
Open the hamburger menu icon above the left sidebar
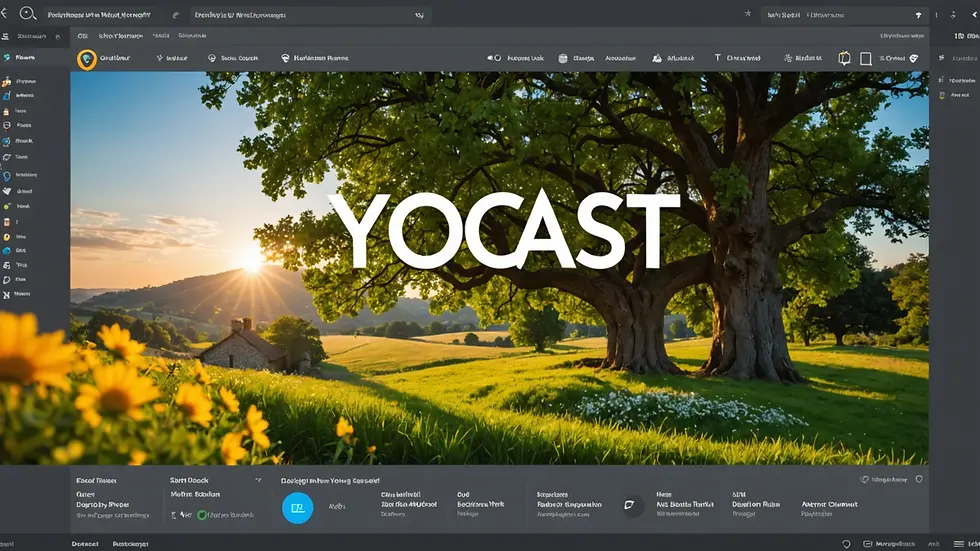[5, 36]
